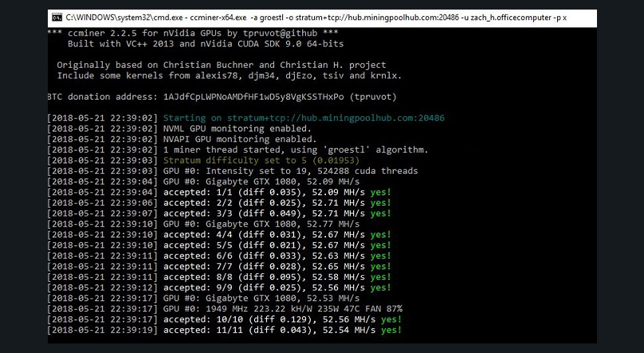Image resolution: width=644 pixels, height=353 pixels.
Task: Click the 'Starting on stratum+tcp' line
Action: click(x=246, y=118)
